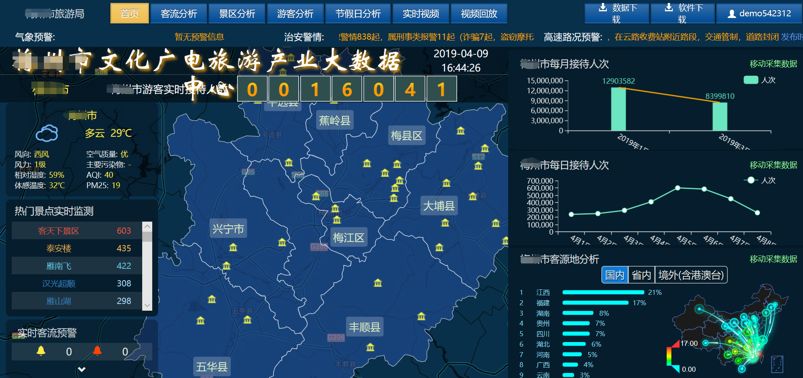Click the download icon on 软件下载 button
Viewport: 803px width, 378px height.
(668, 8)
